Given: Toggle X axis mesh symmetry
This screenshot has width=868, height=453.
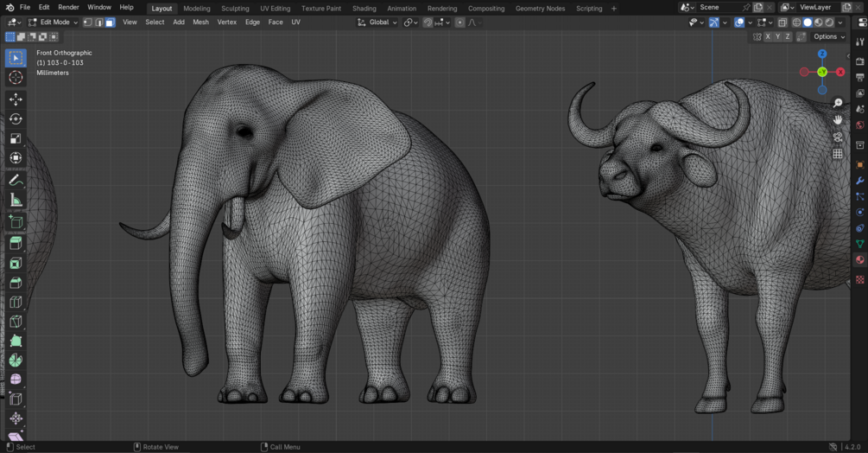Looking at the screenshot, I should pyautogui.click(x=768, y=36).
